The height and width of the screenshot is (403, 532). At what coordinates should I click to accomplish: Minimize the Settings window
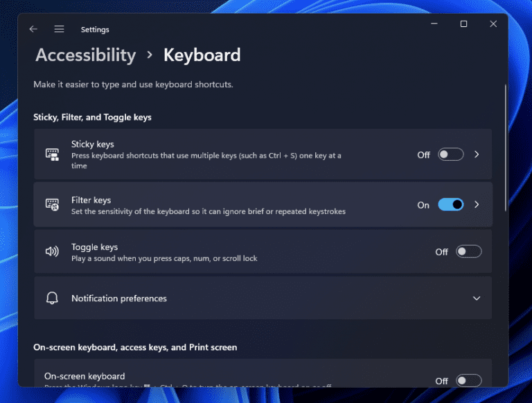434,24
